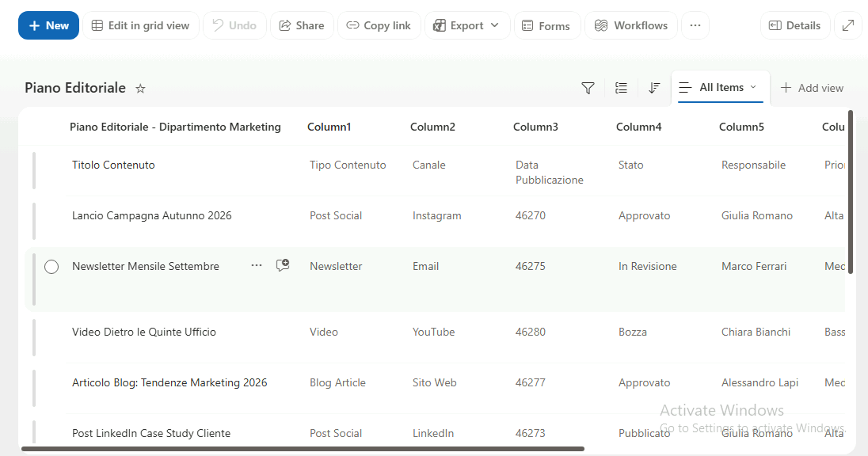
Task: Open item Articolo Blog: Tendenze Marketing 2026
Action: (x=169, y=383)
